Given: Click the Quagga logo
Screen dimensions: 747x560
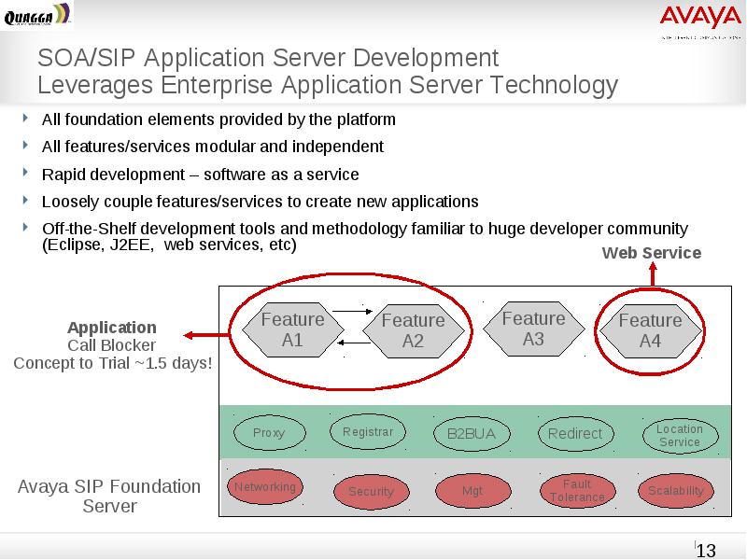Looking at the screenshot, I should point(37,15).
